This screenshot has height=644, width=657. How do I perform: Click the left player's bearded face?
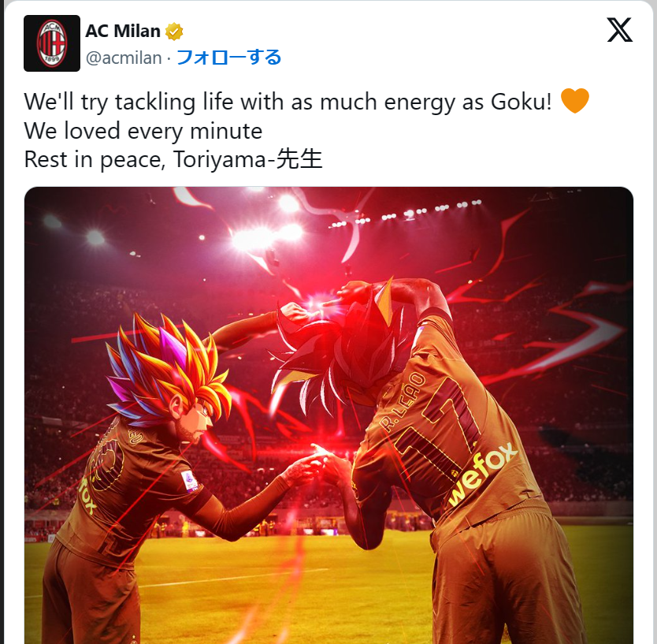click(195, 422)
